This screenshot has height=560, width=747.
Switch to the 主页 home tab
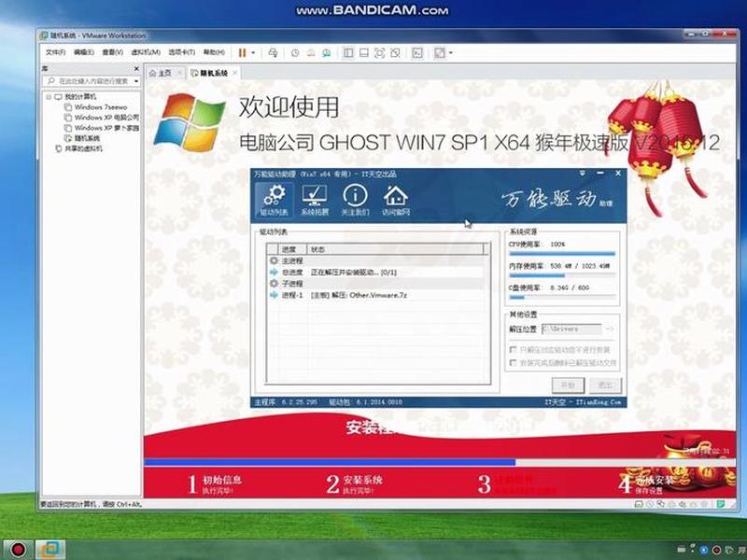tap(161, 73)
